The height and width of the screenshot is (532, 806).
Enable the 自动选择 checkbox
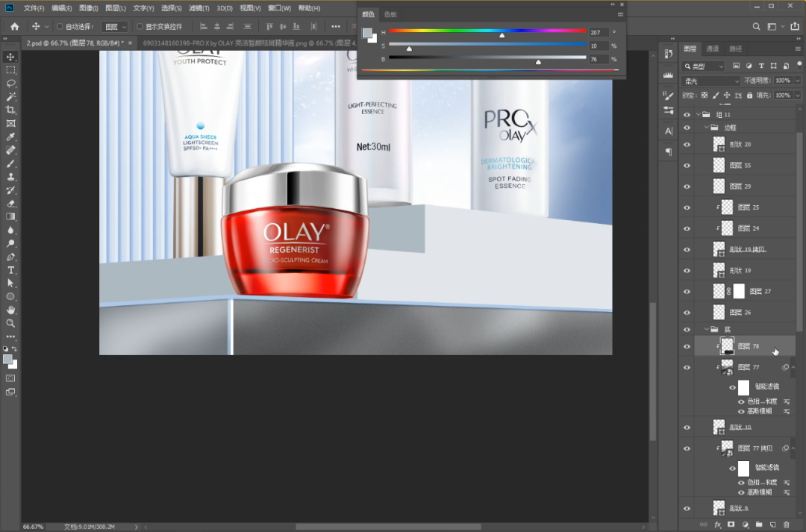point(60,27)
